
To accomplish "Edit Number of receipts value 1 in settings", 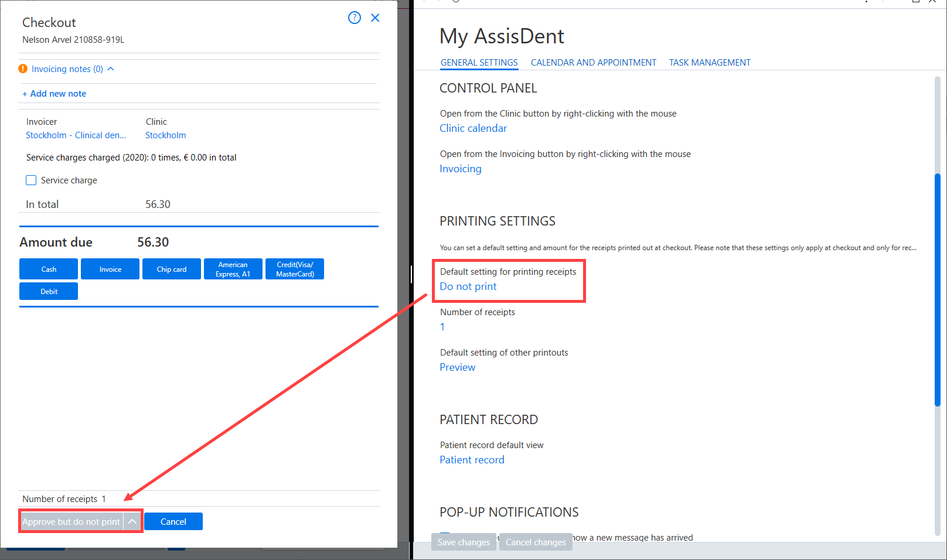I will coord(442,327).
